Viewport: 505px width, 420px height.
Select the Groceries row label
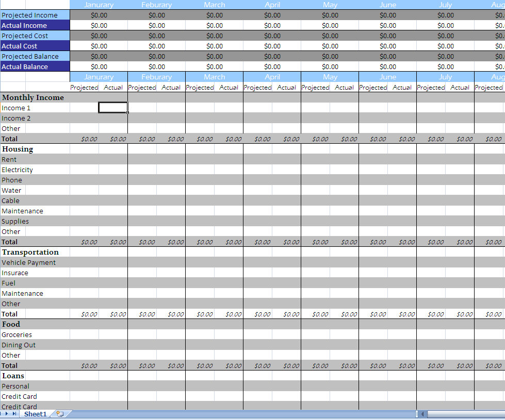tap(17, 334)
